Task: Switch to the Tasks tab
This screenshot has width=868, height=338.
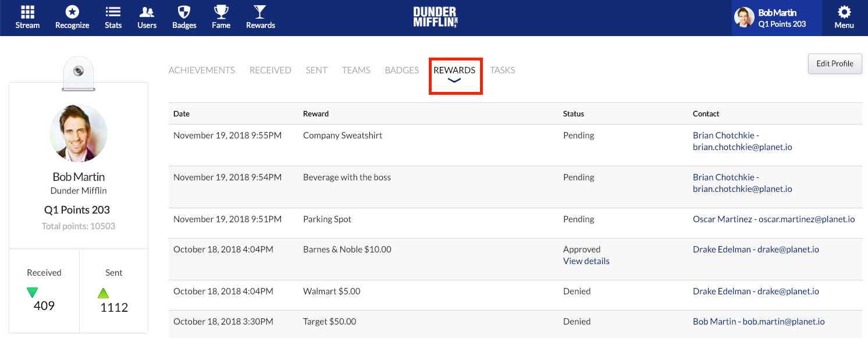Action: (x=503, y=70)
